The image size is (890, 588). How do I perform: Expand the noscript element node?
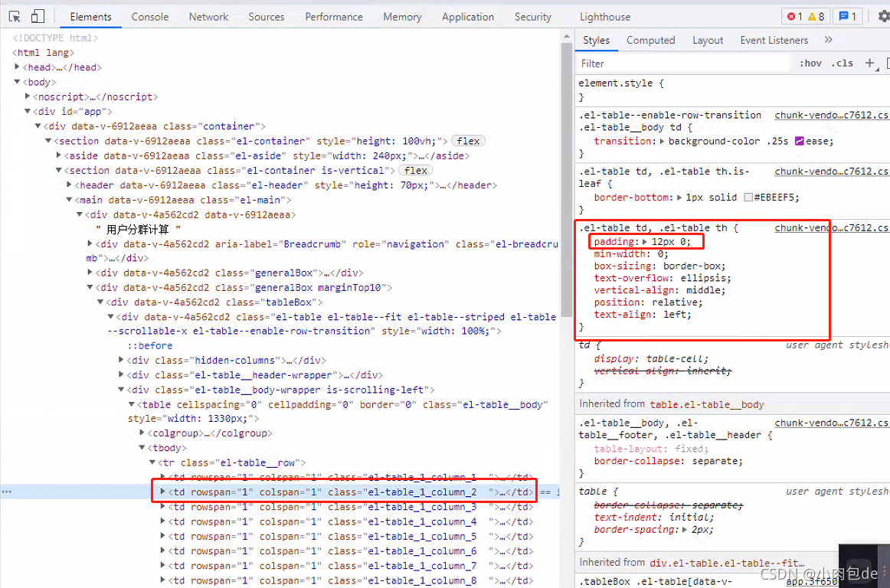tap(28, 96)
